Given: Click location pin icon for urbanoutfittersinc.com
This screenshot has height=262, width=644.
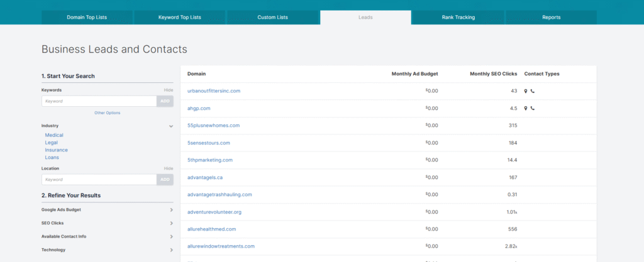Looking at the screenshot, I should [x=526, y=91].
